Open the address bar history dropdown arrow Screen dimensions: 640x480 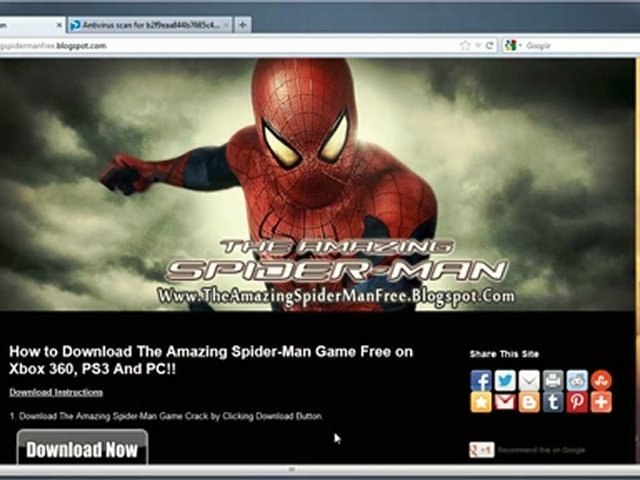477,45
